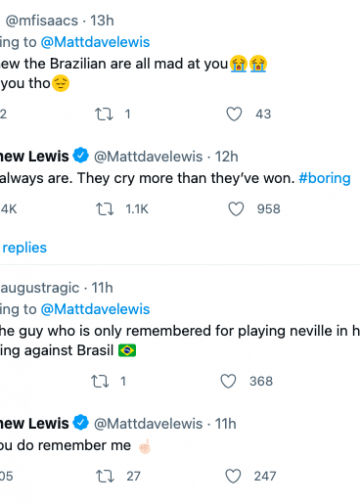Open @Mattdavelewis handle on the 11h tweet
The image size is (360, 504).
pos(148,424)
